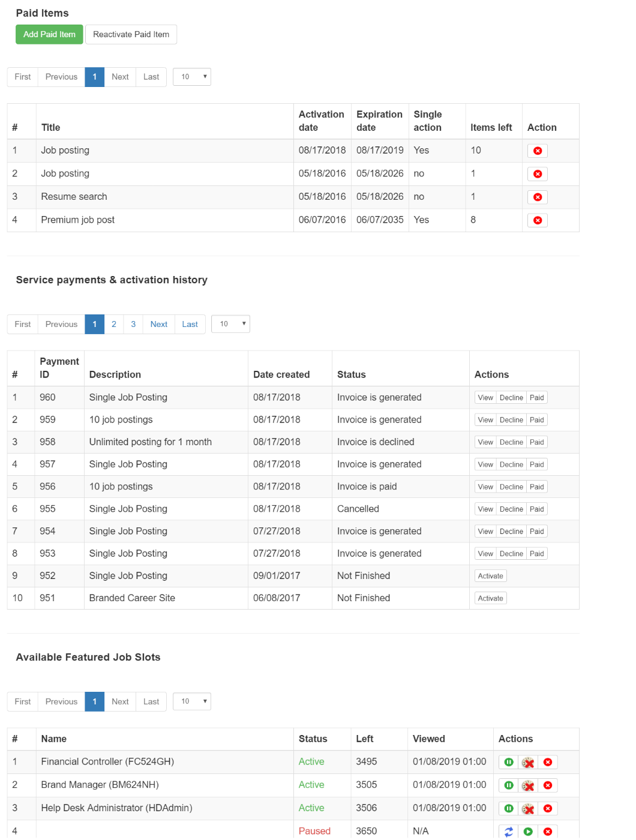View payment 956 paid invoice
This screenshot has width=636, height=840.
(485, 487)
